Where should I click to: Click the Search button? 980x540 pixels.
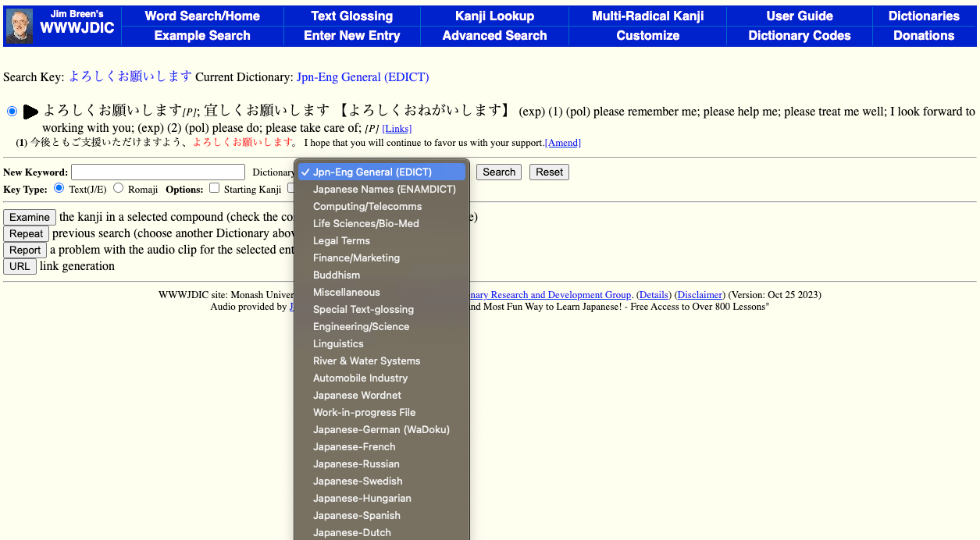tap(498, 172)
